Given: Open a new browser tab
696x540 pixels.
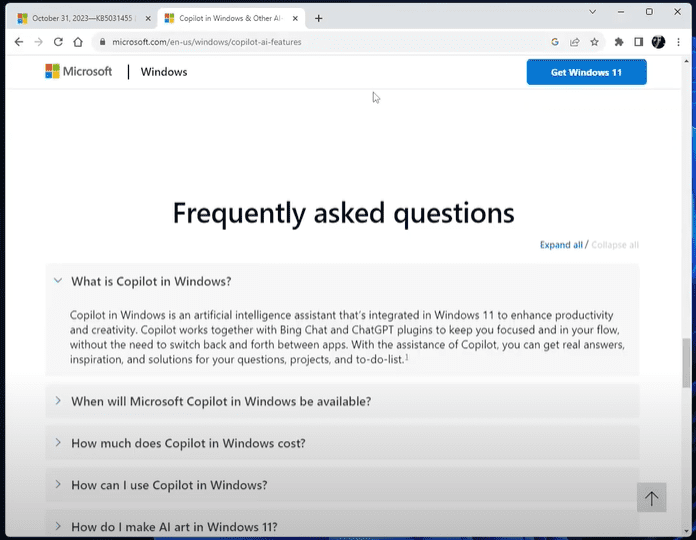Looking at the screenshot, I should pos(319,17).
